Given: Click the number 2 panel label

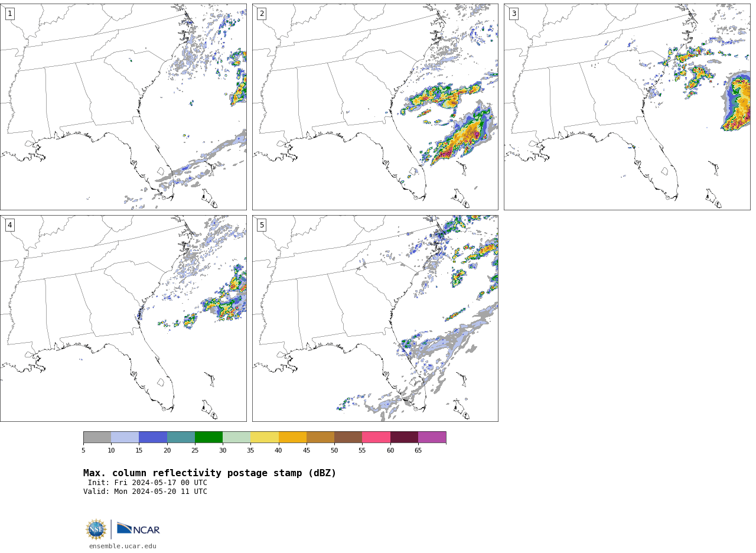Looking at the screenshot, I should (x=262, y=14).
